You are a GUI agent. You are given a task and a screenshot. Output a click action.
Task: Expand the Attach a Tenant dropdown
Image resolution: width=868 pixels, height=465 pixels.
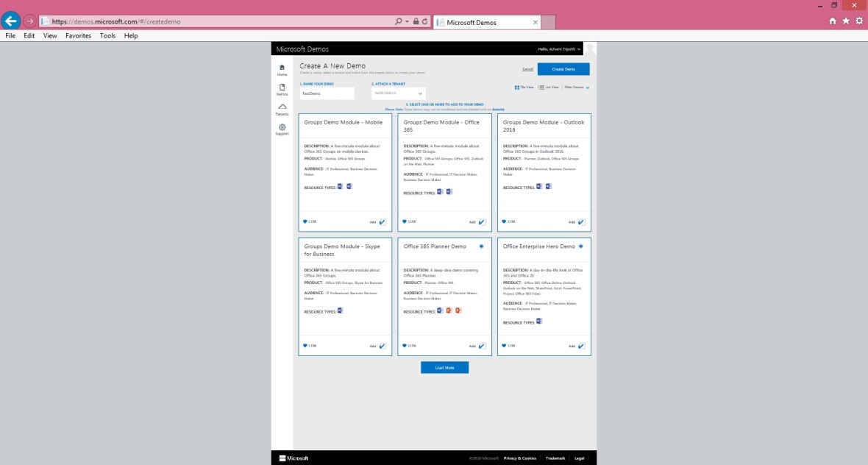pyautogui.click(x=398, y=93)
